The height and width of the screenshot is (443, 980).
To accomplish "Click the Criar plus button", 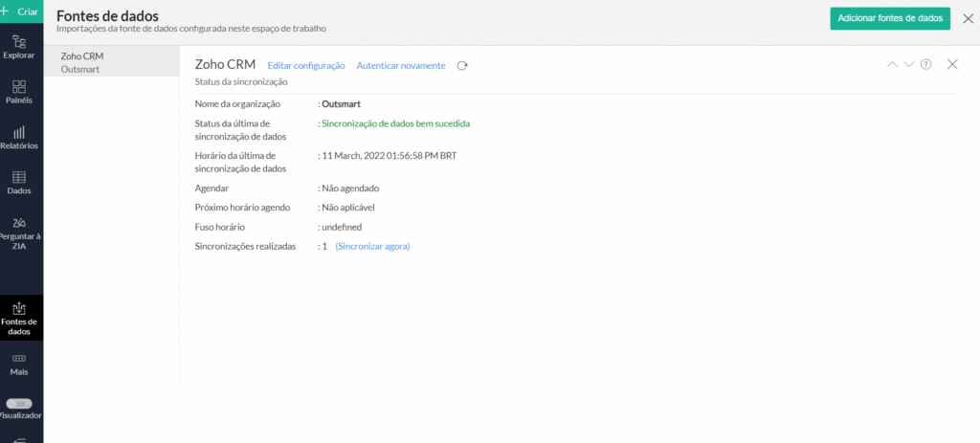I will pyautogui.click(x=21, y=11).
